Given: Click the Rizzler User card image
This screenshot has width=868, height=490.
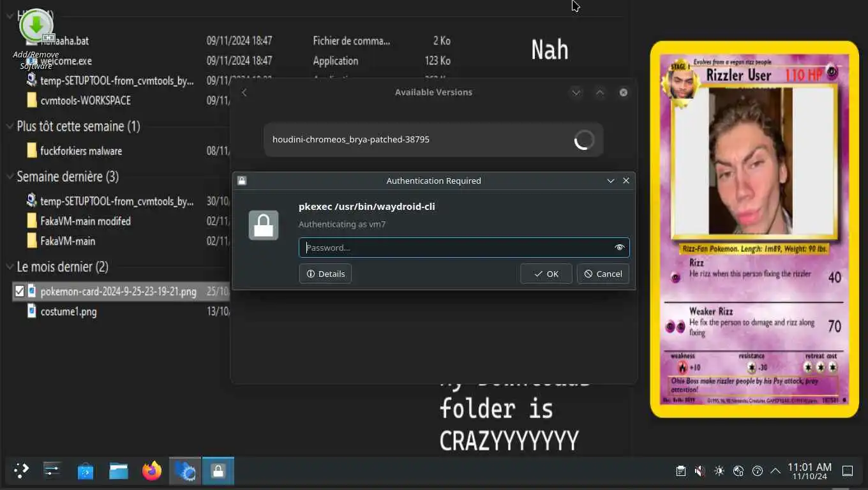Looking at the screenshot, I should tap(754, 229).
